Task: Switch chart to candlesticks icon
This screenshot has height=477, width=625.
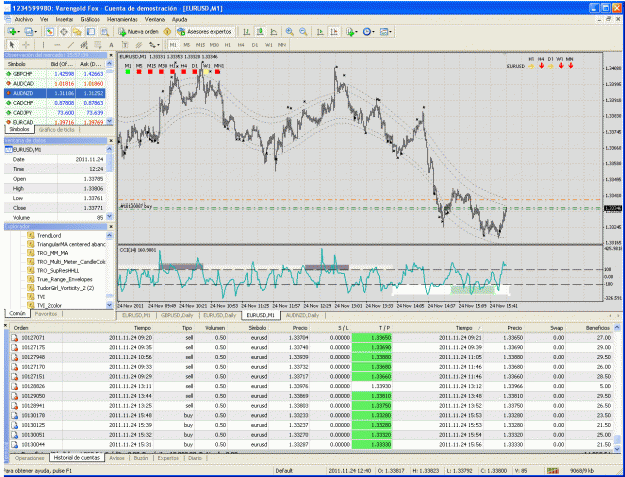Action: coord(259,32)
